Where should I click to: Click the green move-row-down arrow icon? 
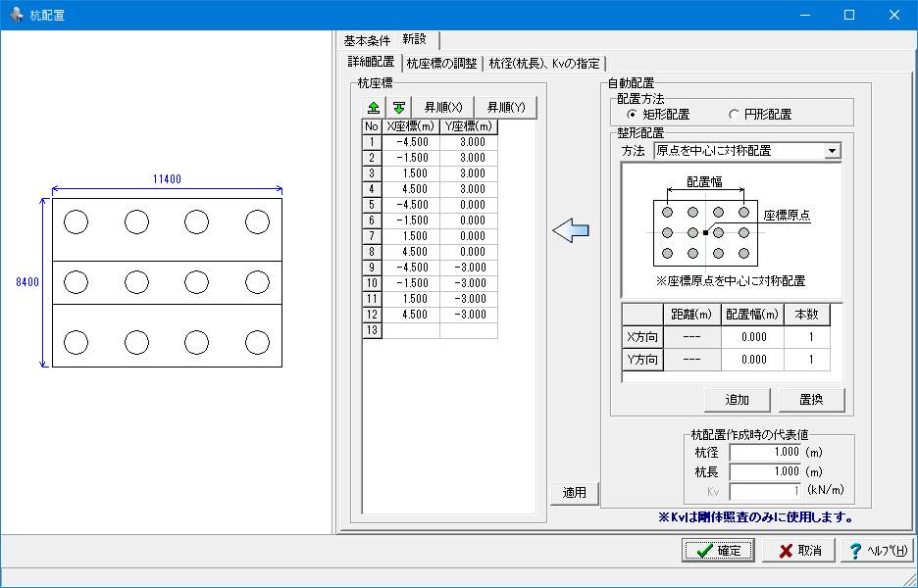click(399, 108)
